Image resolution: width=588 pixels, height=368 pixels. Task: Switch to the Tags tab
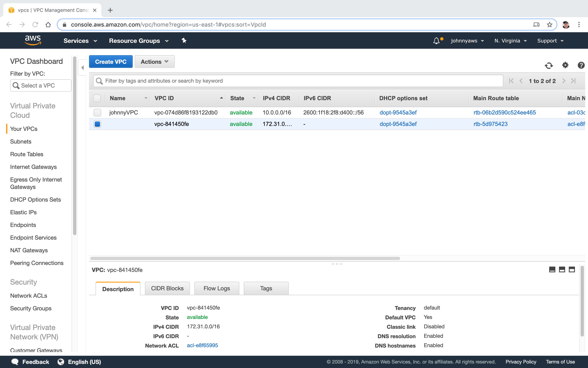pos(266,288)
